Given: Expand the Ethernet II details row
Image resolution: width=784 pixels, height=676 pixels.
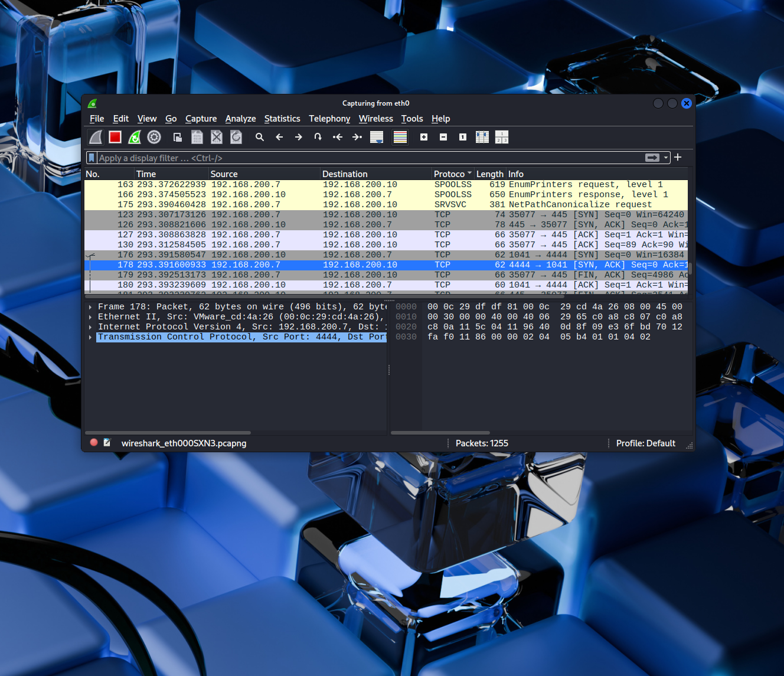Looking at the screenshot, I should pyautogui.click(x=90, y=317).
